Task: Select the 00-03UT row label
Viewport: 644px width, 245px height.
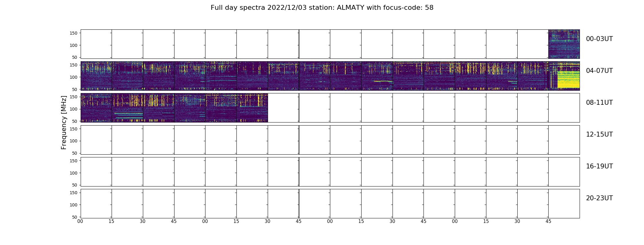Action: [x=599, y=39]
